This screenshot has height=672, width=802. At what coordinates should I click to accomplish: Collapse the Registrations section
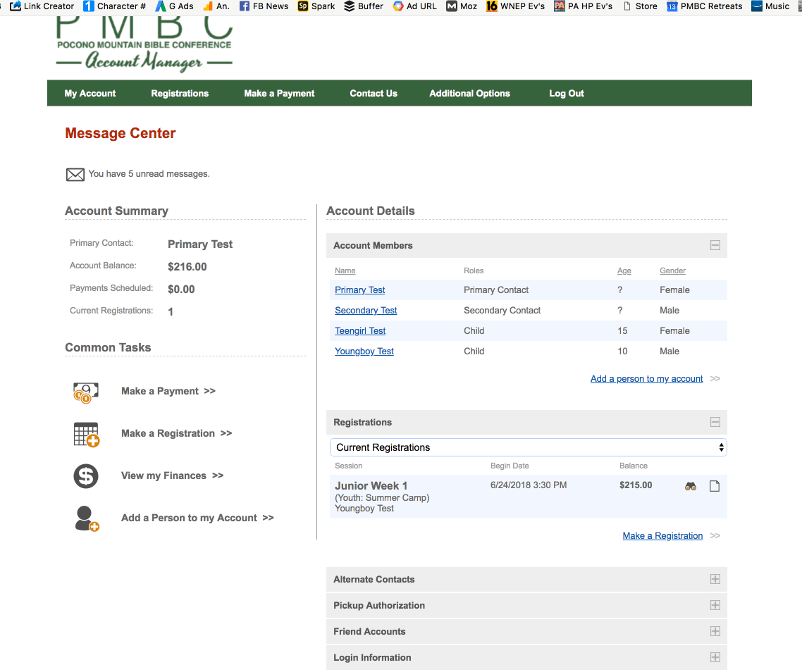click(715, 423)
